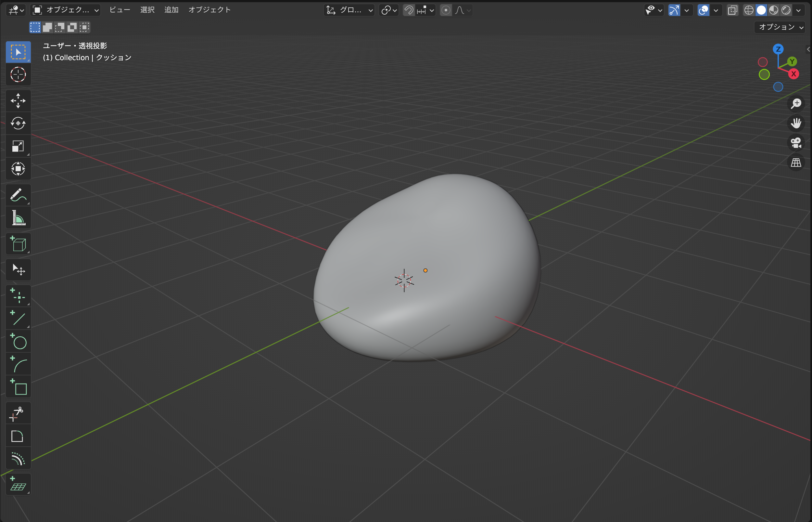Activate the add arc tool icon
The image size is (812, 522).
point(18,364)
